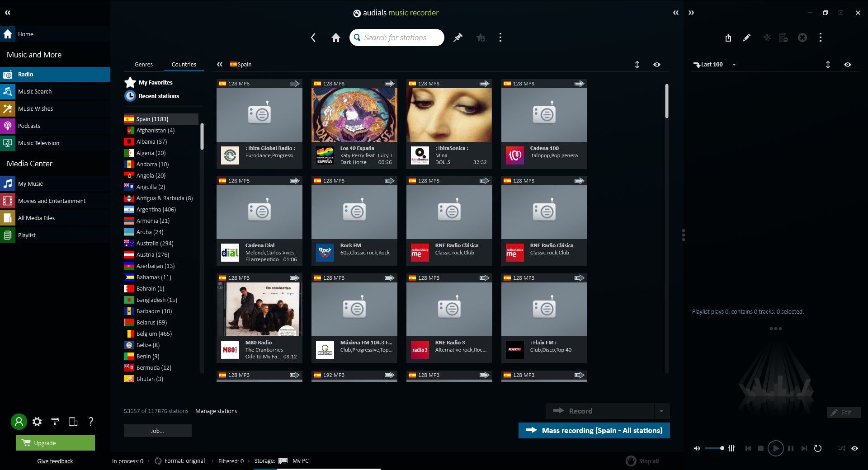Click the Rock FM station logo
Screen dimensions: 868x470
[x=325, y=253]
